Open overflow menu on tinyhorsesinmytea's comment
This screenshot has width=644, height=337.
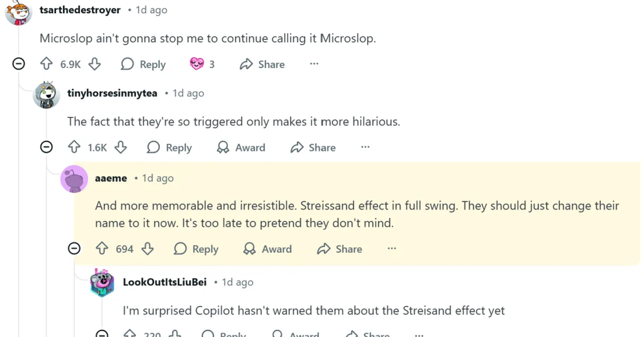coord(365,147)
